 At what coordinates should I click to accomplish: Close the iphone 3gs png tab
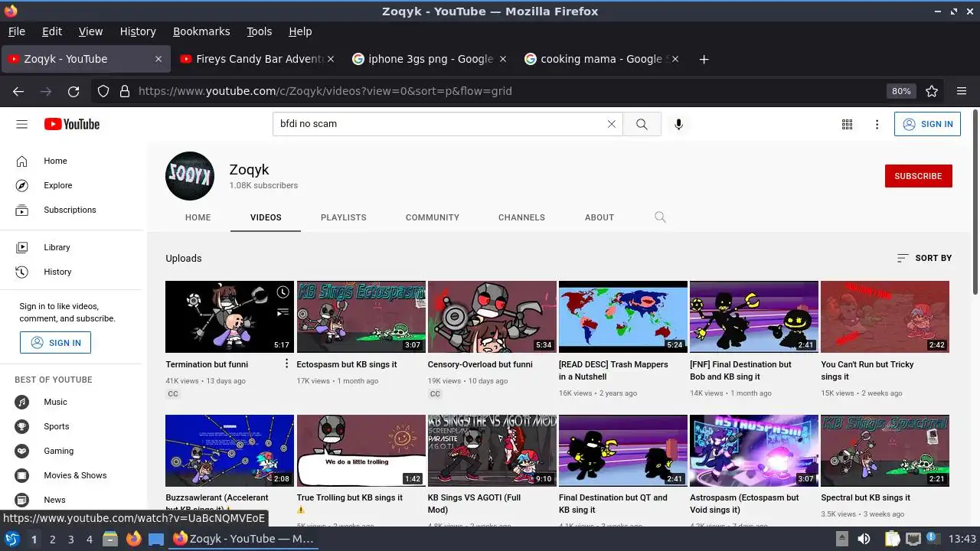(503, 59)
